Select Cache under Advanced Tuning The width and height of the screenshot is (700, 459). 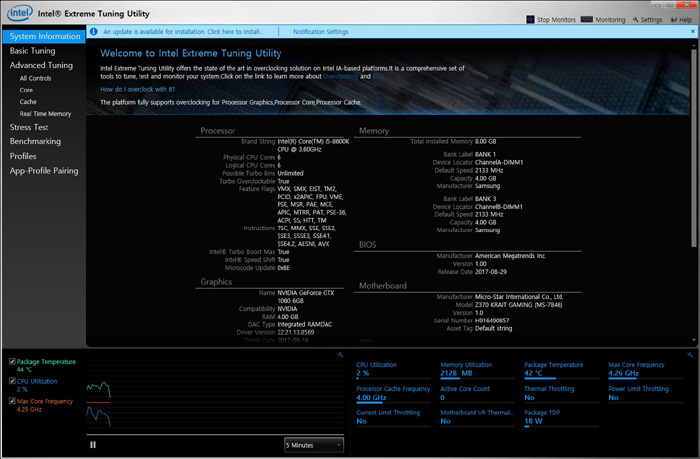(28, 102)
